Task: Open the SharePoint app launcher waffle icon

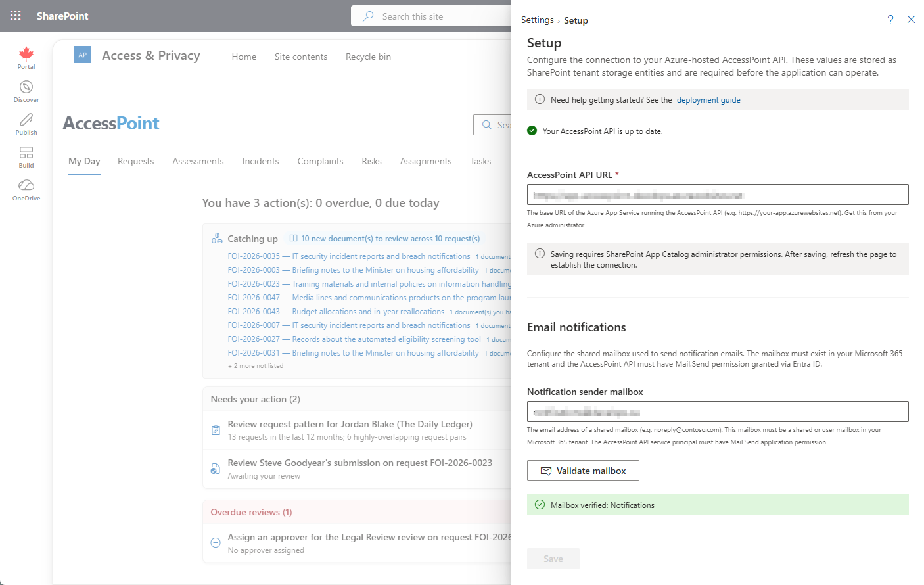Action: click(16, 16)
